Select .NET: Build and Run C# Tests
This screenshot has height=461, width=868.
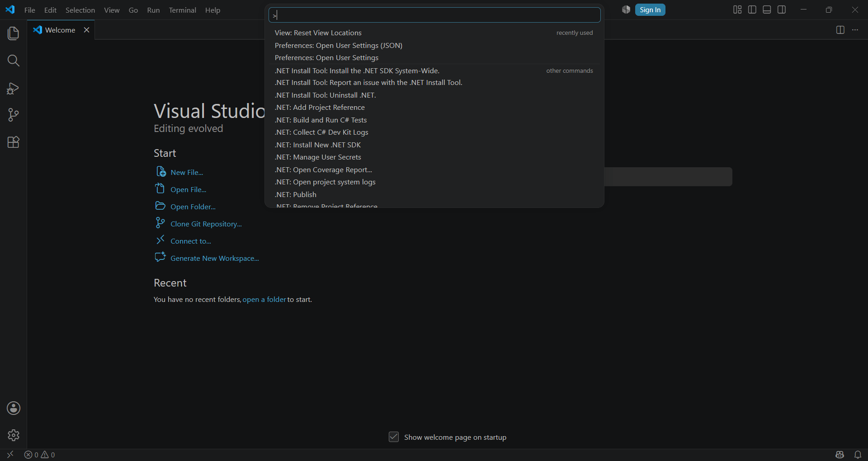point(434,120)
